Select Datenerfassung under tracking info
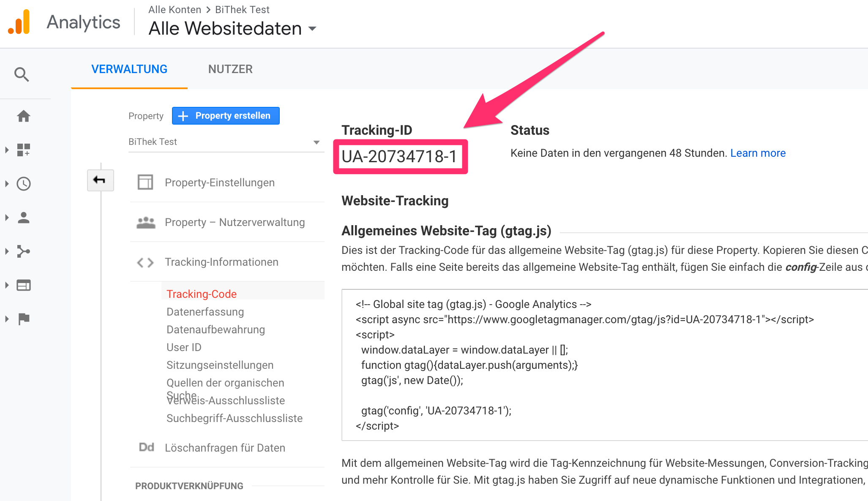868x501 pixels. click(x=205, y=312)
